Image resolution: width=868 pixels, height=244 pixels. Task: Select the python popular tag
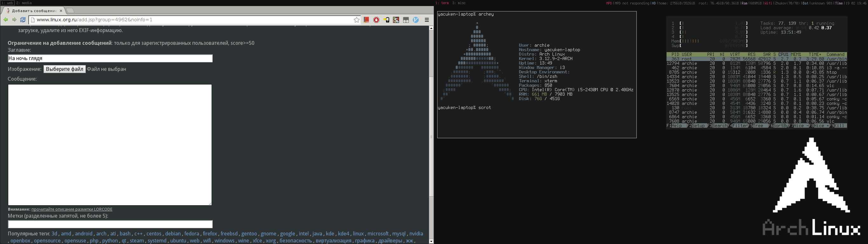[110, 241]
